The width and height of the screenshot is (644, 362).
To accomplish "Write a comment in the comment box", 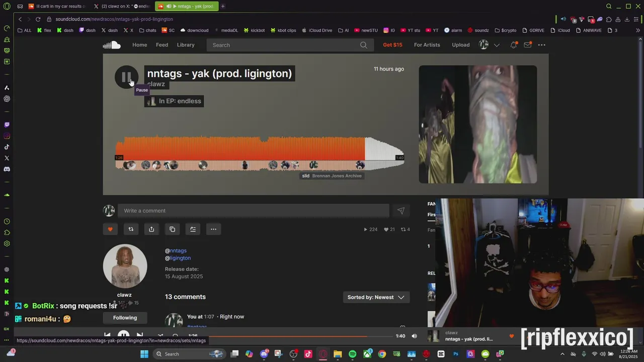I will pos(253,211).
